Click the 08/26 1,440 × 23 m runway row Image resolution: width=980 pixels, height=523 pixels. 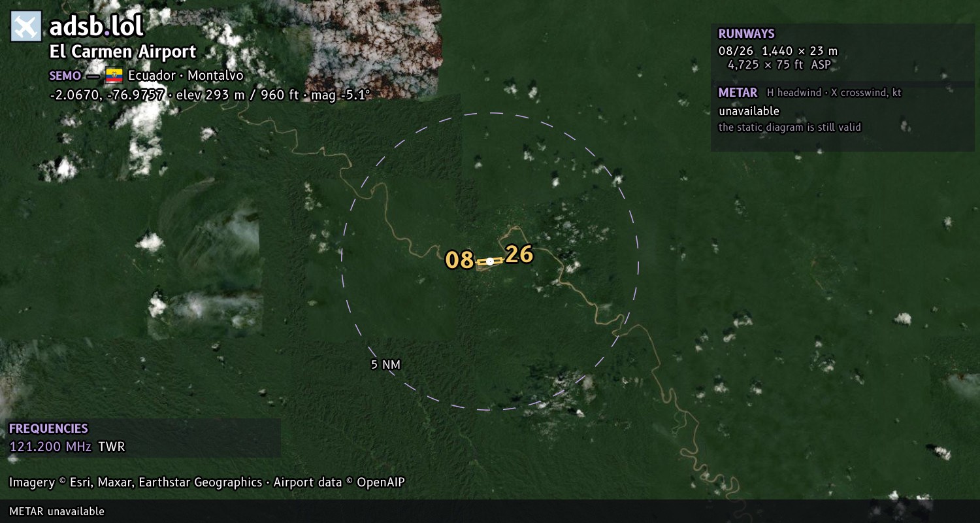pyautogui.click(x=778, y=51)
